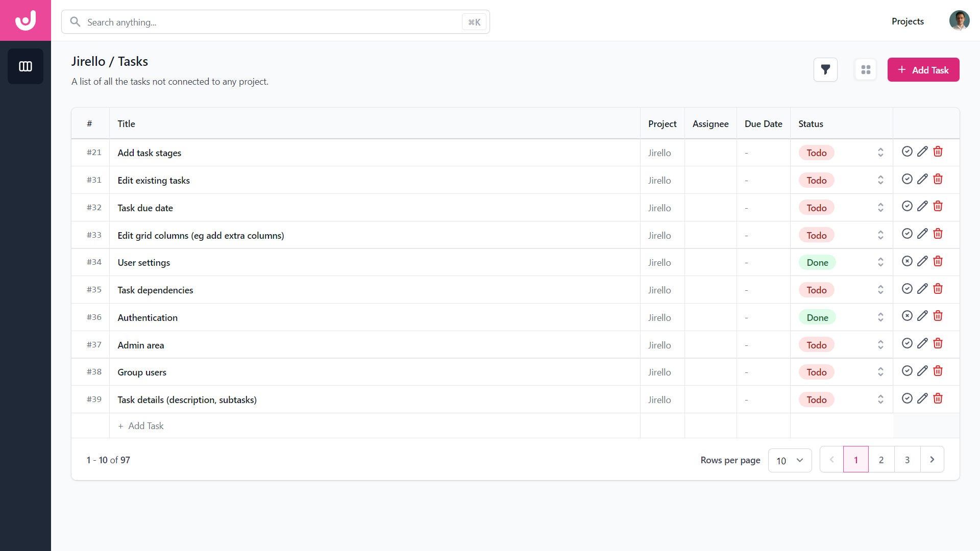Open the Projects menu item

908,21
